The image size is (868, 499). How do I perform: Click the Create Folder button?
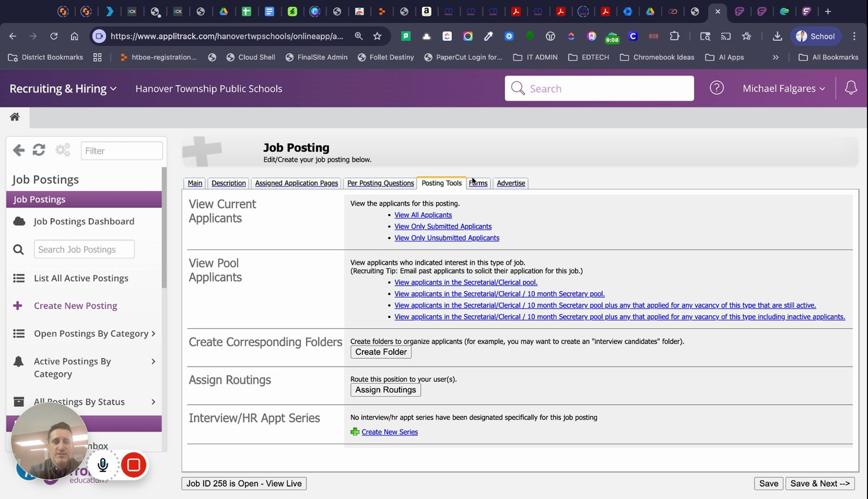(381, 352)
